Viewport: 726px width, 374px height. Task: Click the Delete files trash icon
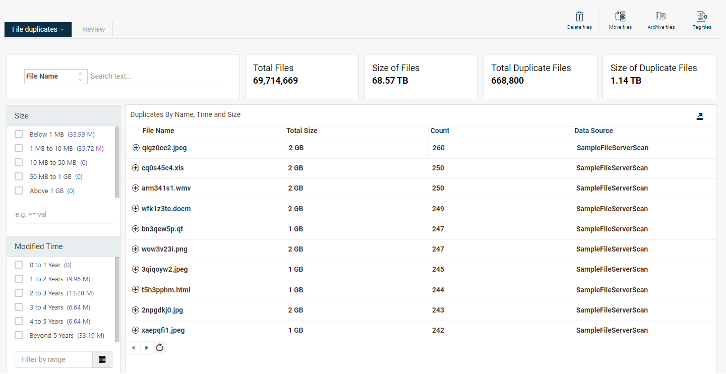[579, 17]
